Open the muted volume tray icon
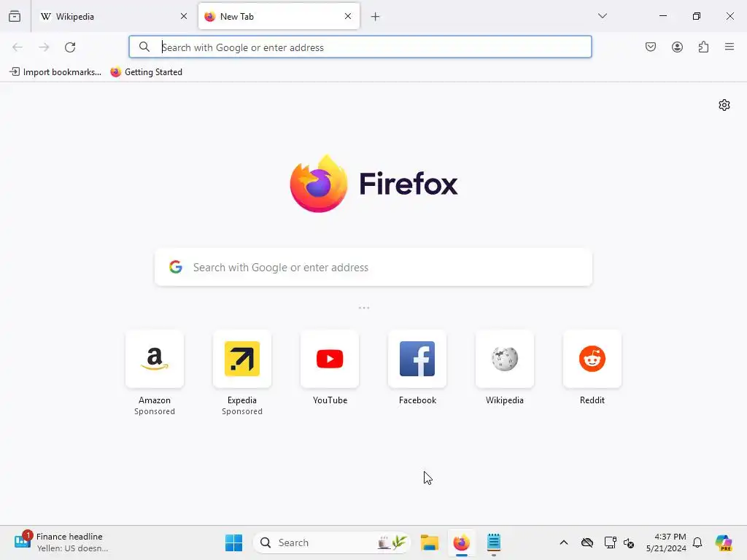Image resolution: width=747 pixels, height=560 pixels. click(x=628, y=542)
